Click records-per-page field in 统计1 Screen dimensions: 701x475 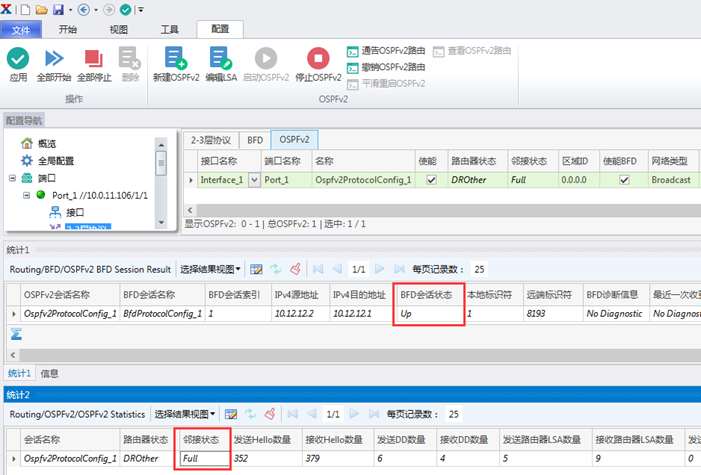(479, 269)
